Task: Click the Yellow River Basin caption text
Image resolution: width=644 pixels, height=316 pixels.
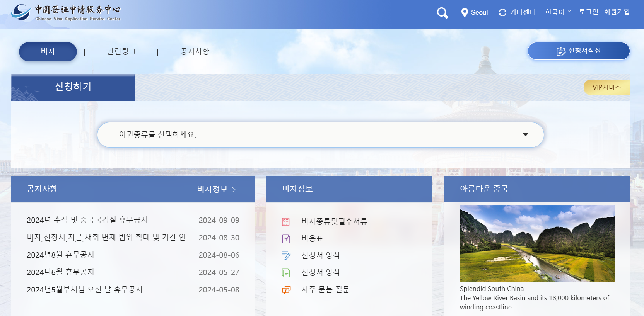Action: pyautogui.click(x=535, y=302)
